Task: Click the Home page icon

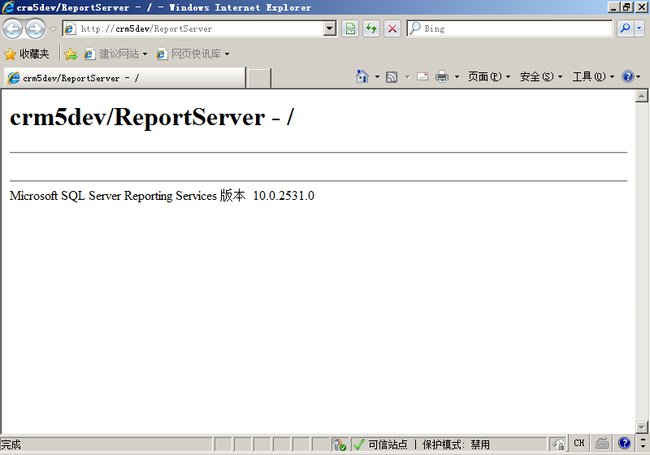Action: tap(362, 77)
